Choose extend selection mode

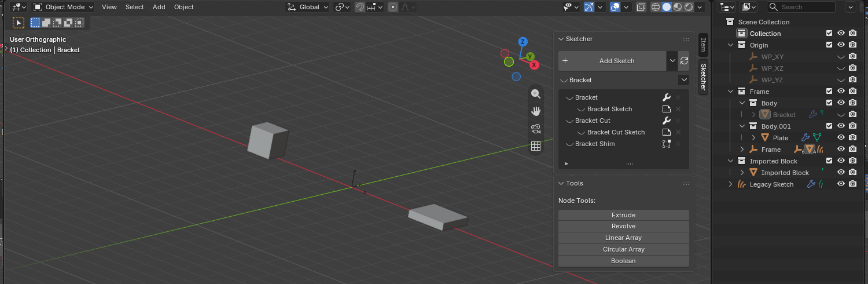point(46,23)
